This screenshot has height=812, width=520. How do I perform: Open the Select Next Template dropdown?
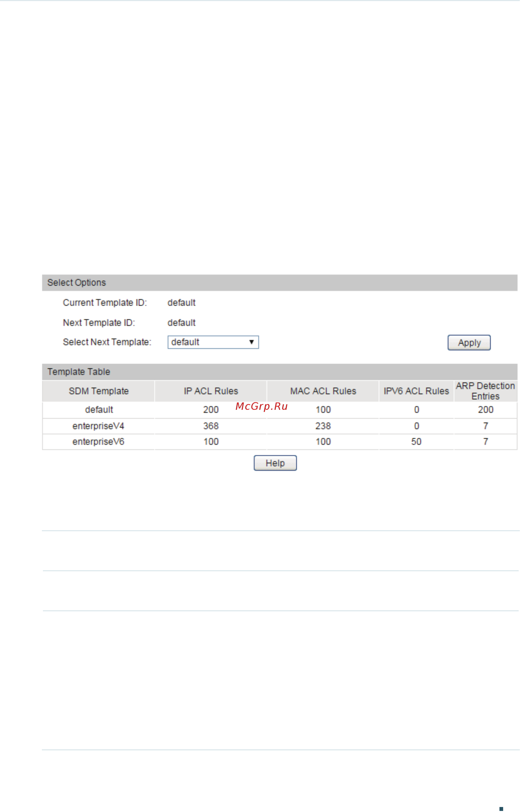tap(213, 342)
